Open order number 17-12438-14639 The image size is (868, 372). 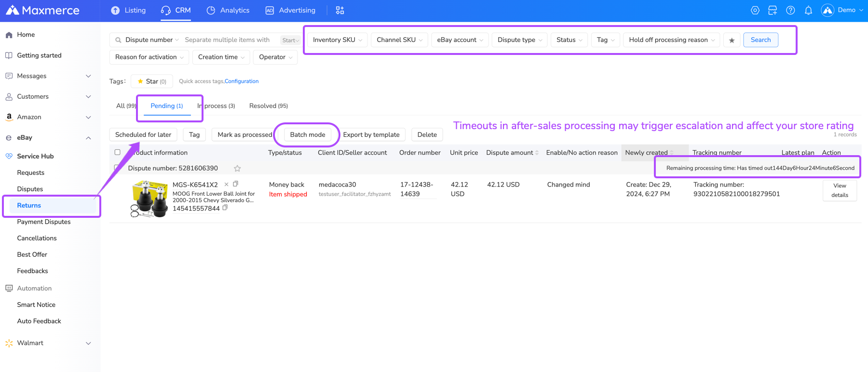(x=417, y=189)
